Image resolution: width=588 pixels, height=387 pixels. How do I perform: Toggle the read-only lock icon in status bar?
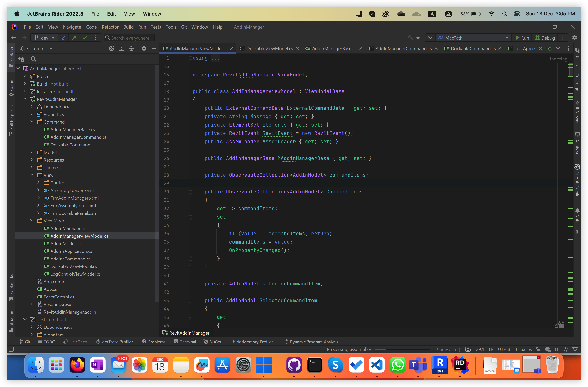pyautogui.click(x=538, y=349)
